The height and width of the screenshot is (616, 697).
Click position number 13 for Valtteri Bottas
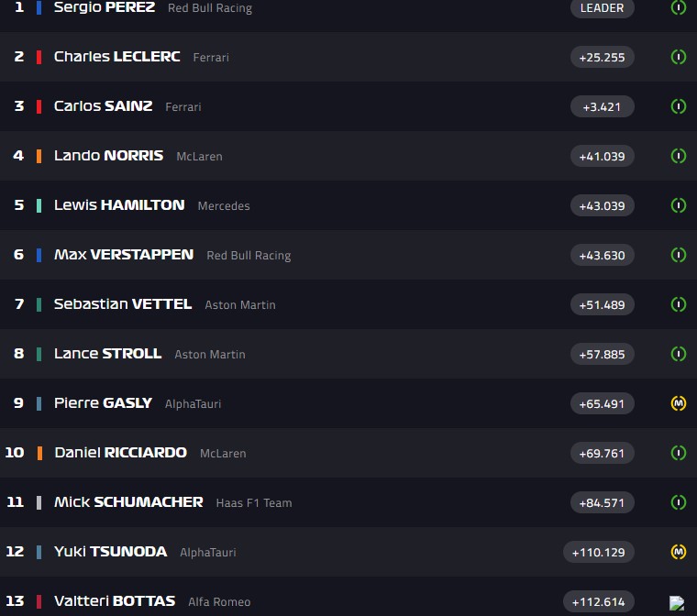(15, 601)
